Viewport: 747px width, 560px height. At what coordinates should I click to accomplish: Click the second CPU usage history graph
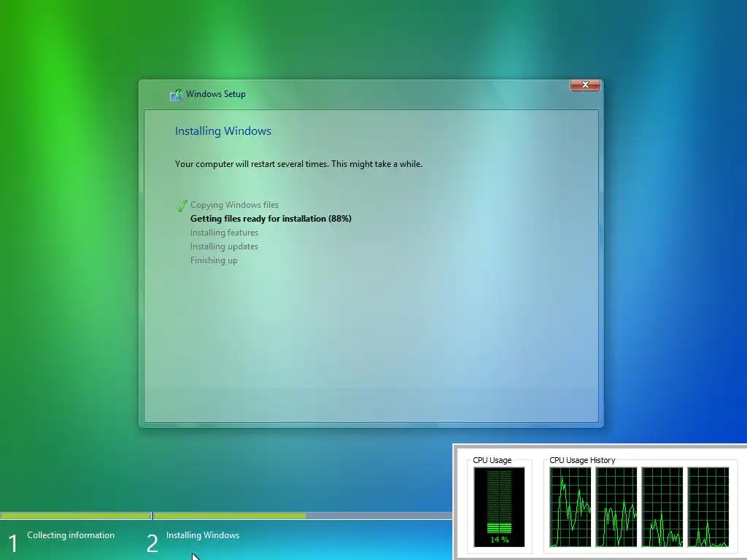pos(616,507)
